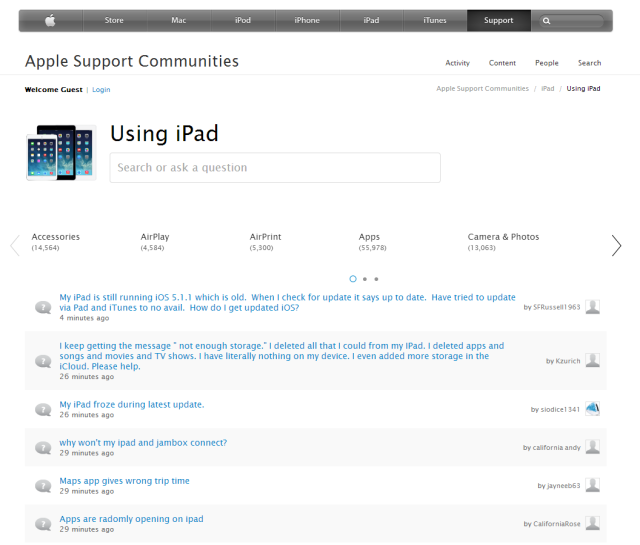Click Apple Support Communities heading
Screen dimensions: 640x545
pyautogui.click(x=132, y=61)
